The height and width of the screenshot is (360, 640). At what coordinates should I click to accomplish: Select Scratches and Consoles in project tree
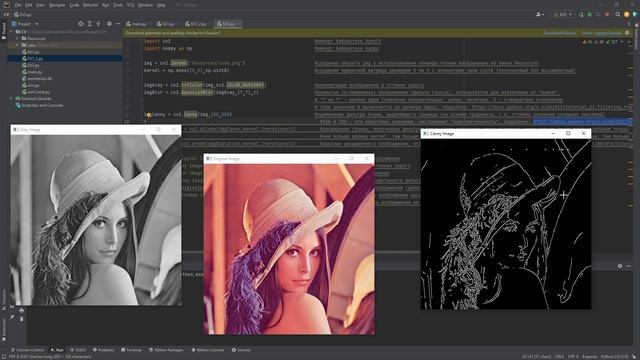pyautogui.click(x=42, y=105)
